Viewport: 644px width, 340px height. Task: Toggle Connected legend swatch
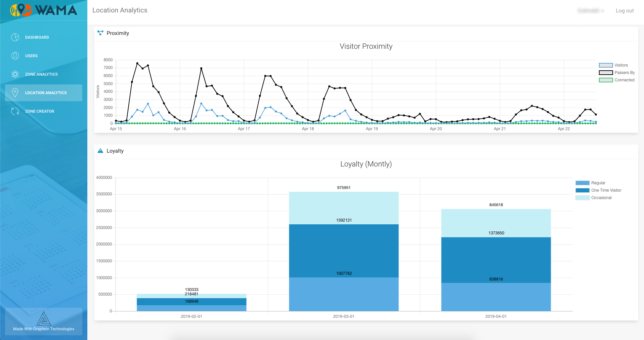[606, 80]
